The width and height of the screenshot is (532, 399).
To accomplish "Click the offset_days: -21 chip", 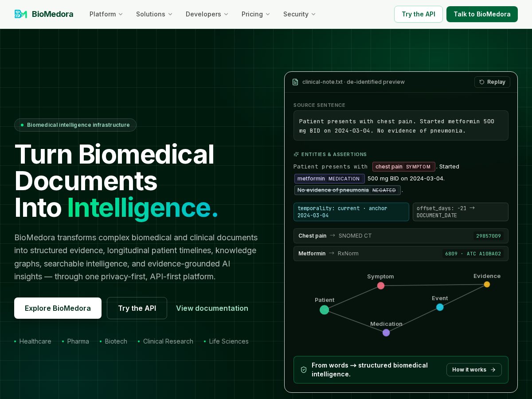I will (x=461, y=212).
